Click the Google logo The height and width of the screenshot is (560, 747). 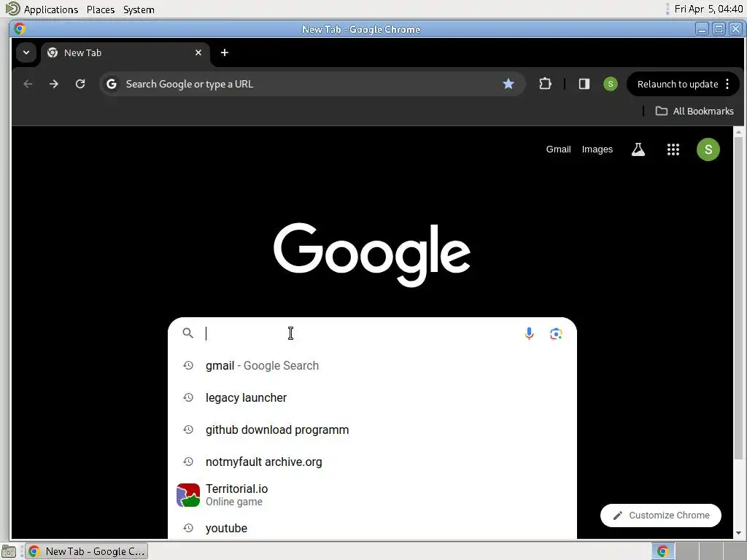pyautogui.click(x=372, y=254)
